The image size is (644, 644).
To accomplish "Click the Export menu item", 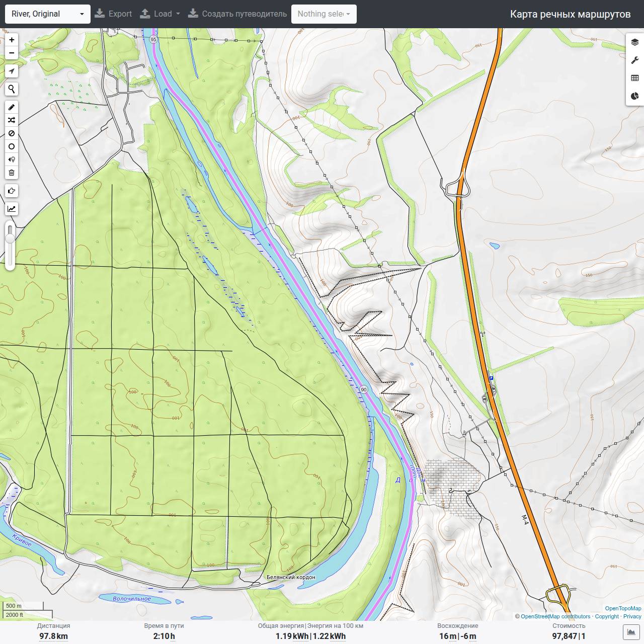I will click(x=113, y=14).
